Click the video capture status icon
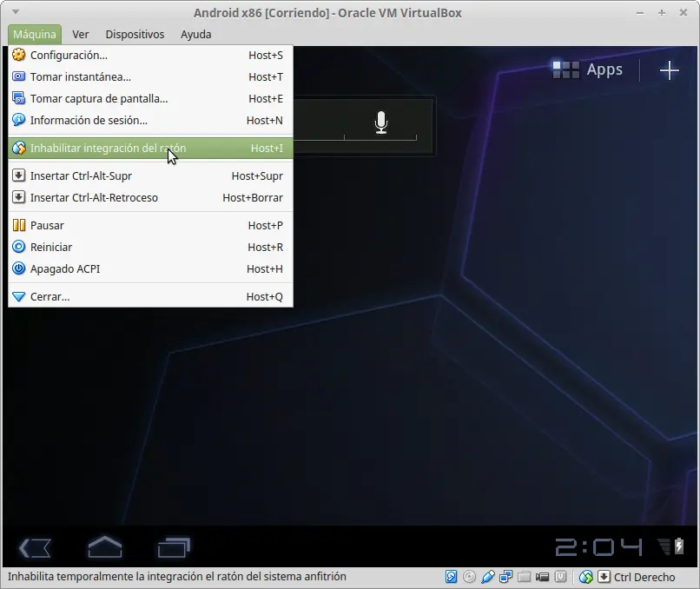The width and height of the screenshot is (700, 589). (x=543, y=577)
